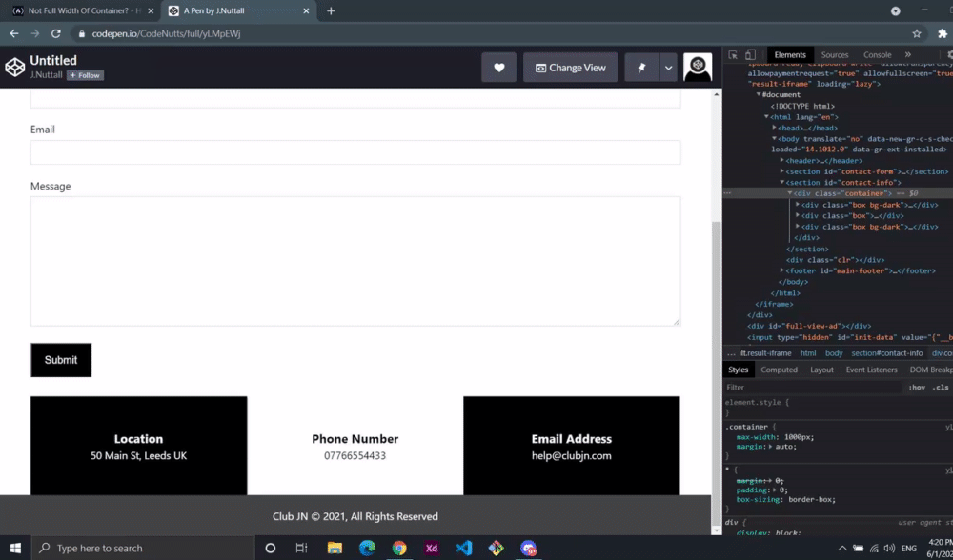Click the CodePen logo

click(x=13, y=68)
